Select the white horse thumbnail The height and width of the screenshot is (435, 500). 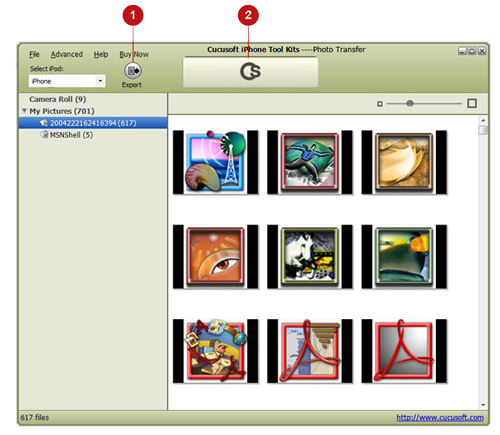pyautogui.click(x=310, y=256)
